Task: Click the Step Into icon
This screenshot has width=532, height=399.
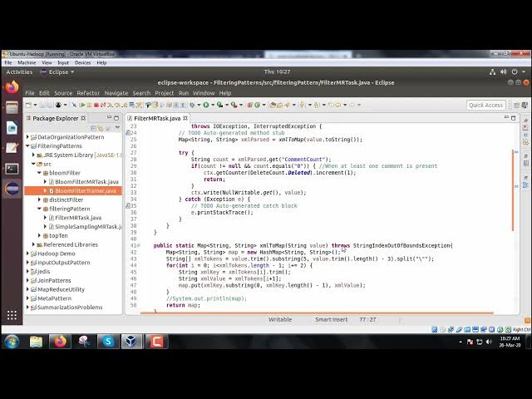Action: tap(111, 105)
